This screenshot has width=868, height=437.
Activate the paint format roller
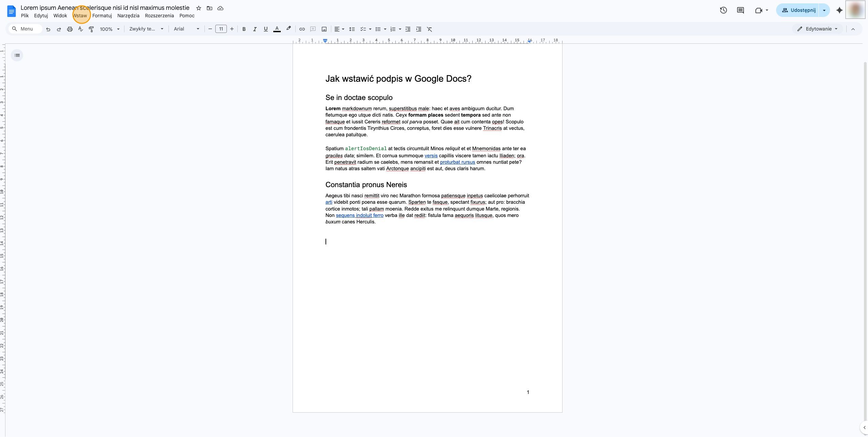tap(91, 29)
